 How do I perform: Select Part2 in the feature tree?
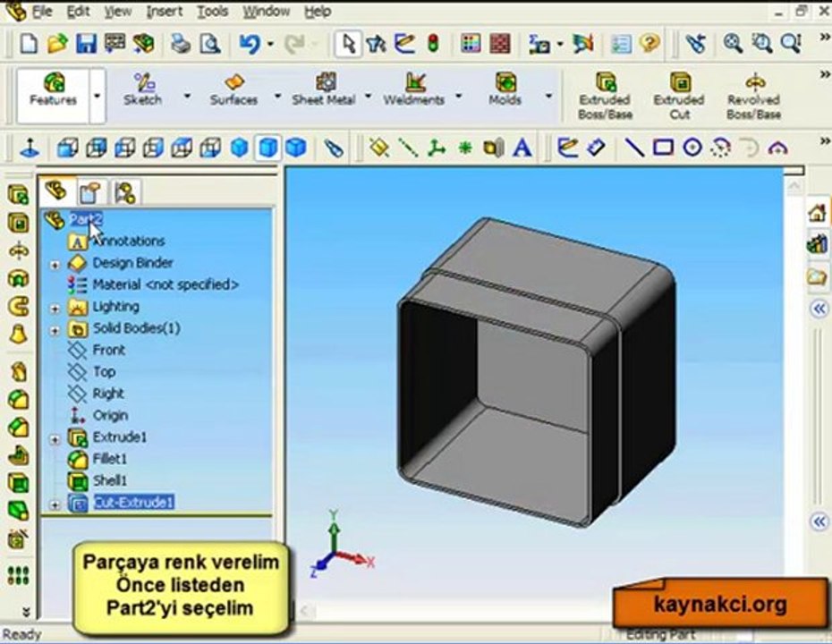point(86,219)
